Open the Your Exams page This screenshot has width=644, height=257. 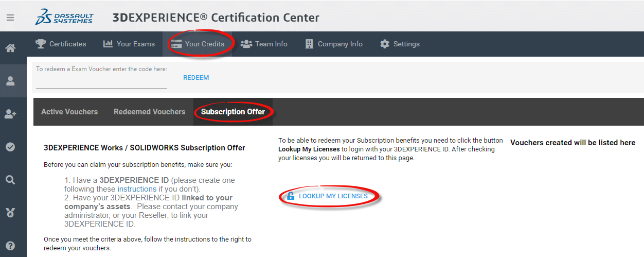pyautogui.click(x=129, y=44)
